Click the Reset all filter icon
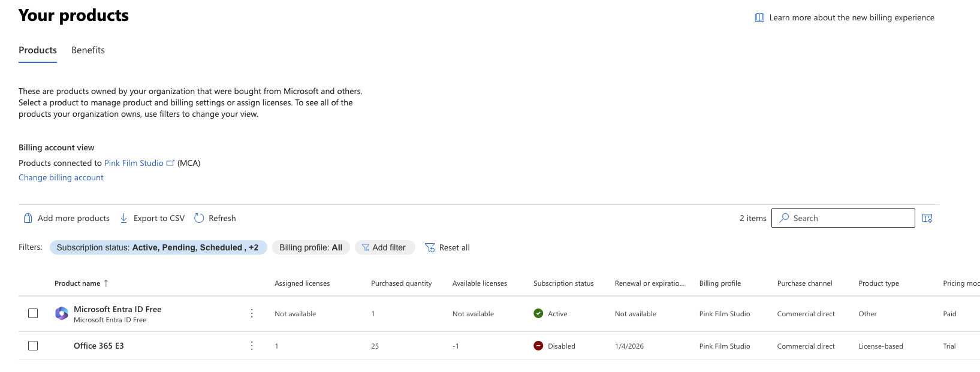Image resolution: width=980 pixels, height=372 pixels. pos(430,247)
